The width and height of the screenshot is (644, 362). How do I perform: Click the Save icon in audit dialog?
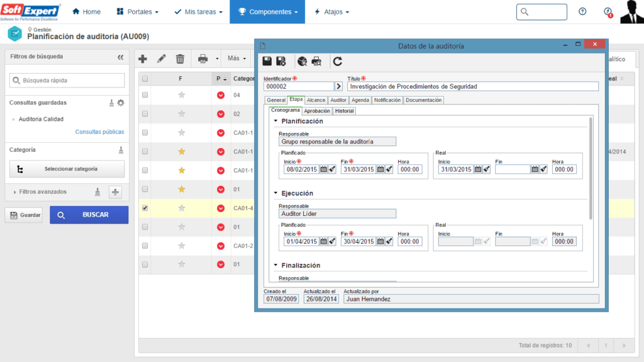click(x=267, y=61)
